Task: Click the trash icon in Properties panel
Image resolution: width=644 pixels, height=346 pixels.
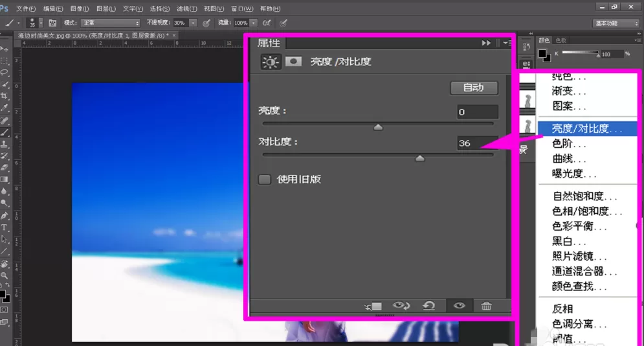Action: (486, 306)
